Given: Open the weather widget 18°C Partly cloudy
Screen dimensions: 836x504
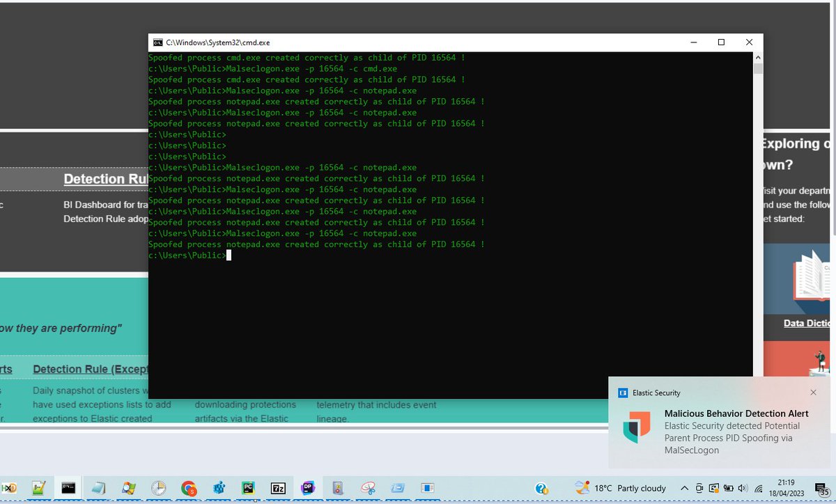Looking at the screenshot, I should click(620, 488).
